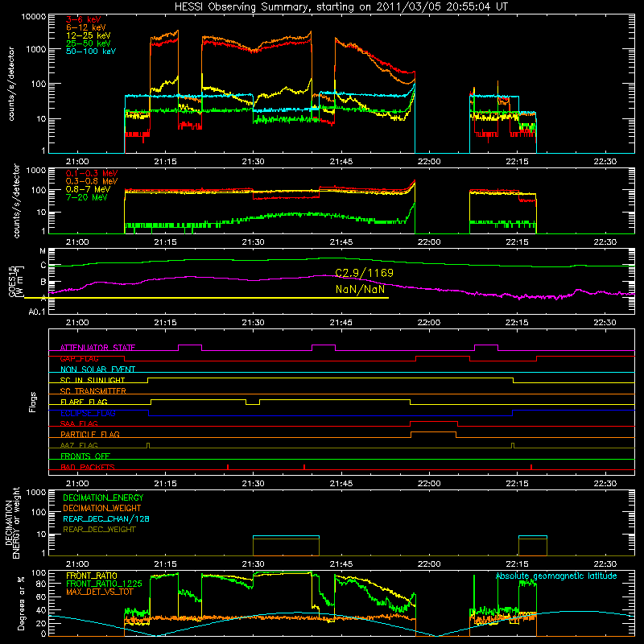Click the REAR_DEC_CHAN/128 legend label
Image resolution: width=644 pixels, height=644 pixels.
[106, 518]
